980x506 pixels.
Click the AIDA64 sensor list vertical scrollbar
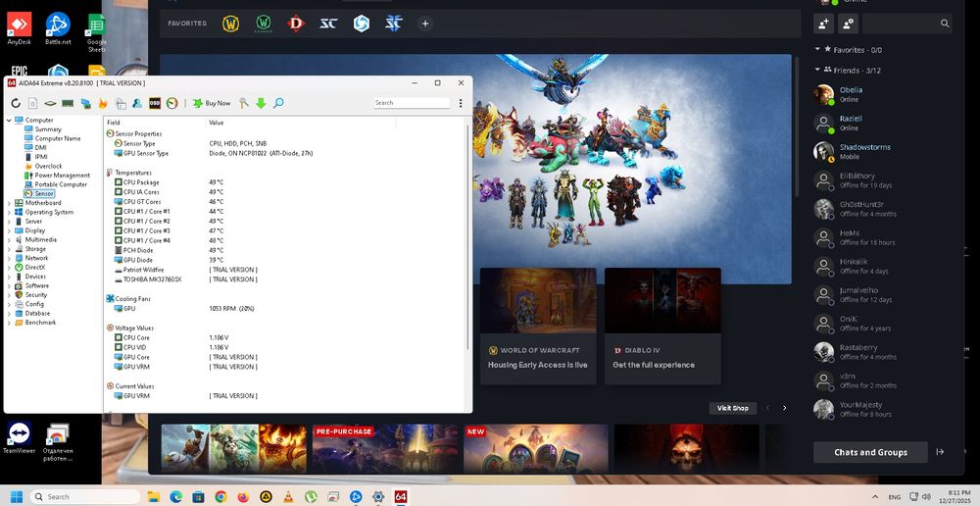[x=468, y=237]
